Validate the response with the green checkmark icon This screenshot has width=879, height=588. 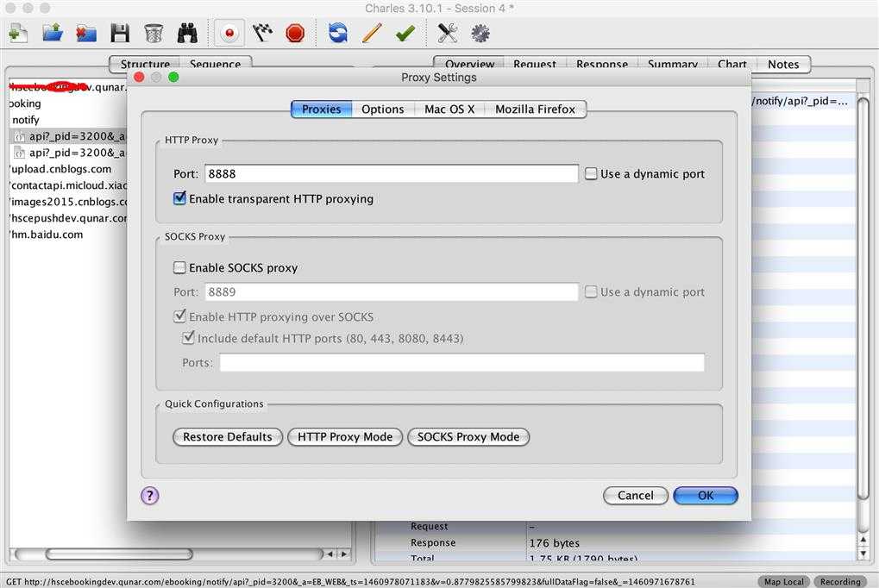coord(405,33)
